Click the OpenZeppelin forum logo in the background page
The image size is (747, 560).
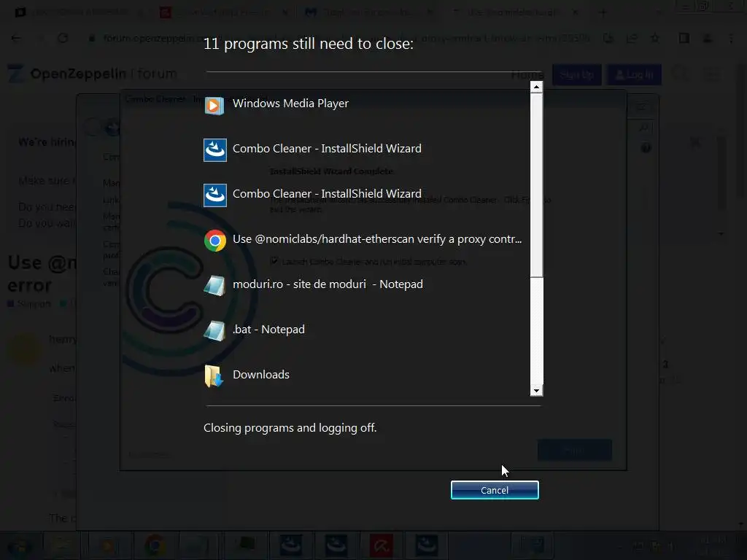coord(92,74)
